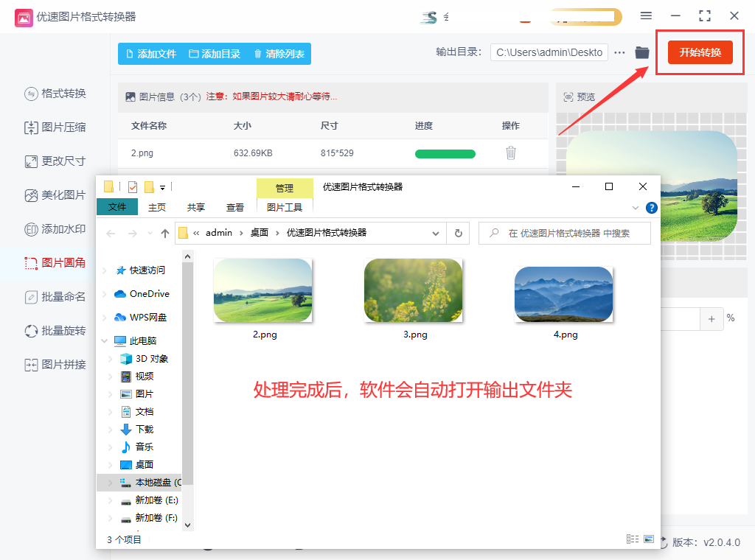This screenshot has height=560, width=755.
Task: Switch Explorer to large thumbnails view icon
Action: tap(649, 539)
